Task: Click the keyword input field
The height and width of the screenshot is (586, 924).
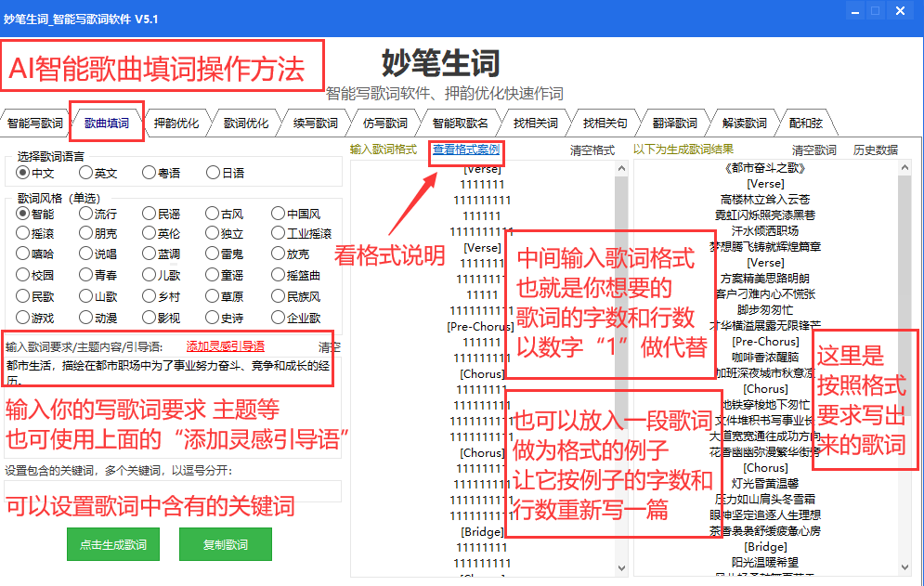Action: pyautogui.click(x=173, y=490)
